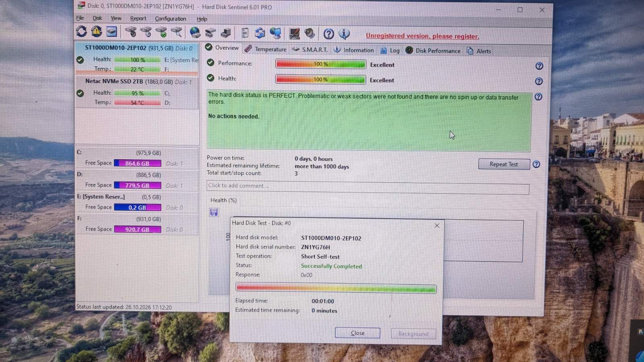The height and width of the screenshot is (362, 644).
Task: Click the disk with magnifier icon
Action: [177, 32]
